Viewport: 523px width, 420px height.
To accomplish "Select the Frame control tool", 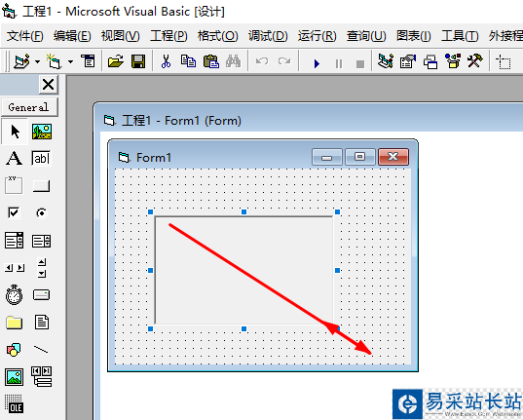I will click(14, 185).
